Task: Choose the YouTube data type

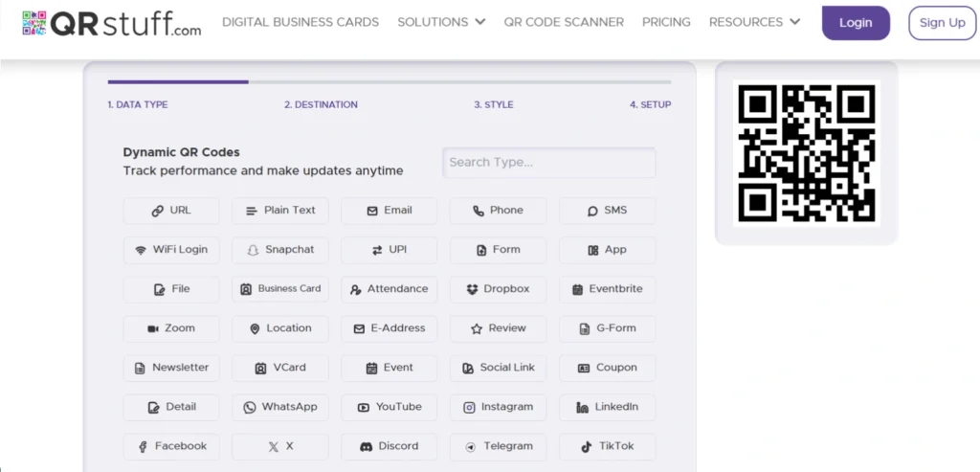Action: pos(389,407)
